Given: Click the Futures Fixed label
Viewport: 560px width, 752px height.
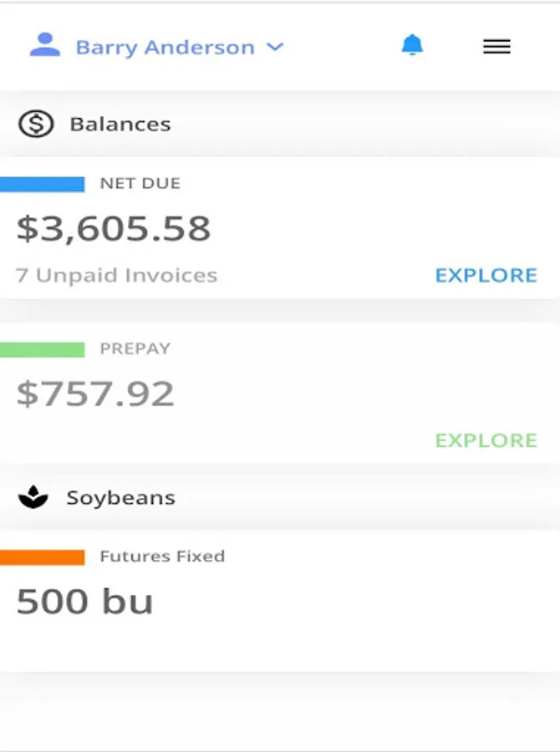Looking at the screenshot, I should (162, 556).
